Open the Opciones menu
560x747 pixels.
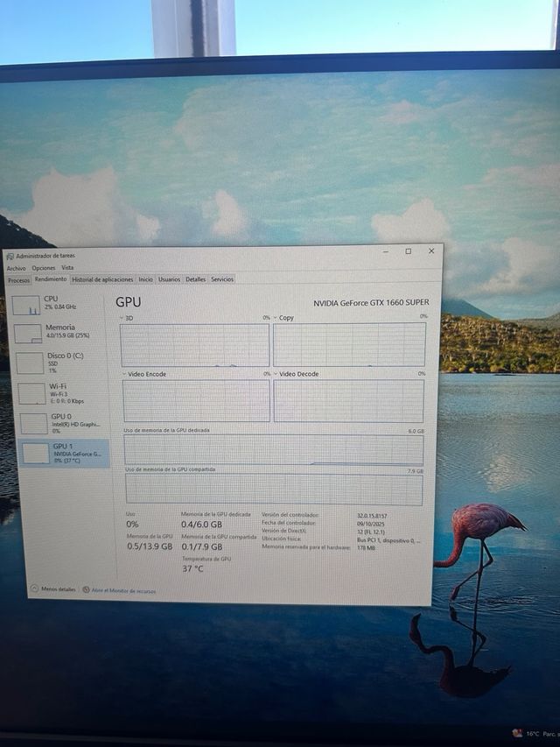point(43,268)
